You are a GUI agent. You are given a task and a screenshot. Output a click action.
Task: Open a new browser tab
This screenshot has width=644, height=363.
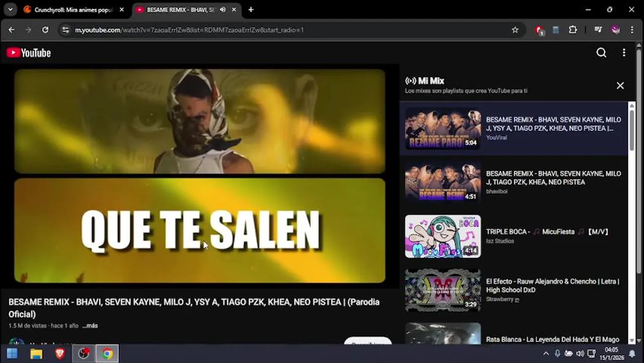(251, 10)
